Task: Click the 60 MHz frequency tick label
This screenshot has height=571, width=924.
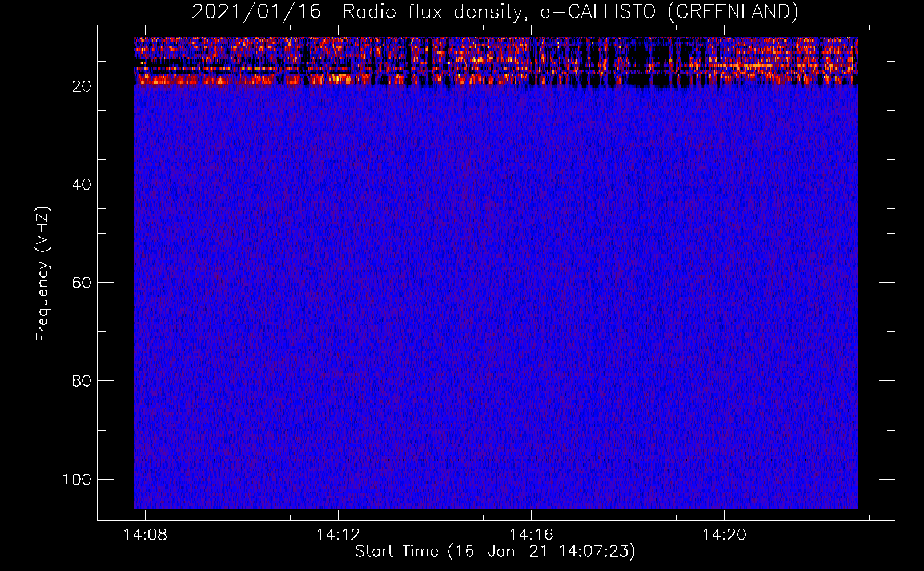Action: 82,283
